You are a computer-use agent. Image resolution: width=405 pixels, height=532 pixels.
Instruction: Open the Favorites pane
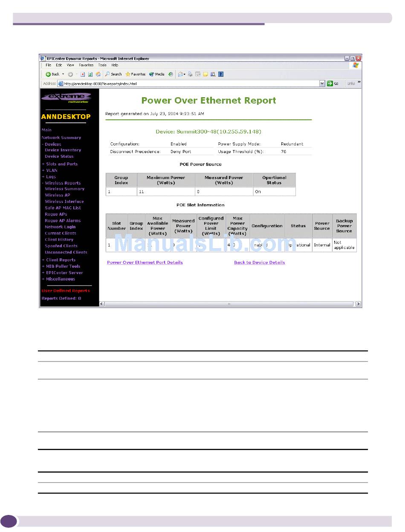(135, 74)
